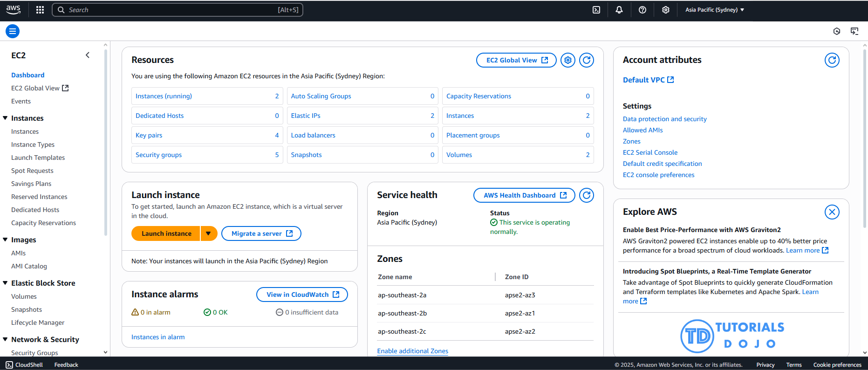Collapse the Instances sidebar section

click(x=5, y=118)
